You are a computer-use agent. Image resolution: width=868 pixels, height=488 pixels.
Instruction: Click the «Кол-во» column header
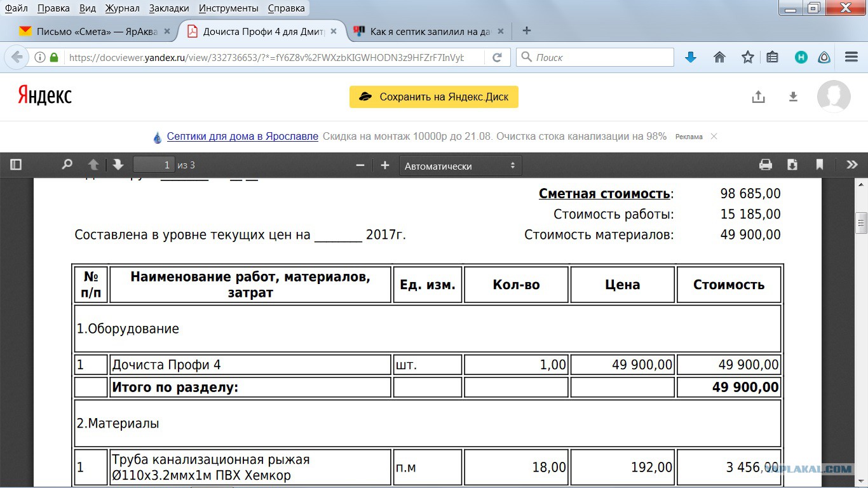tap(516, 285)
